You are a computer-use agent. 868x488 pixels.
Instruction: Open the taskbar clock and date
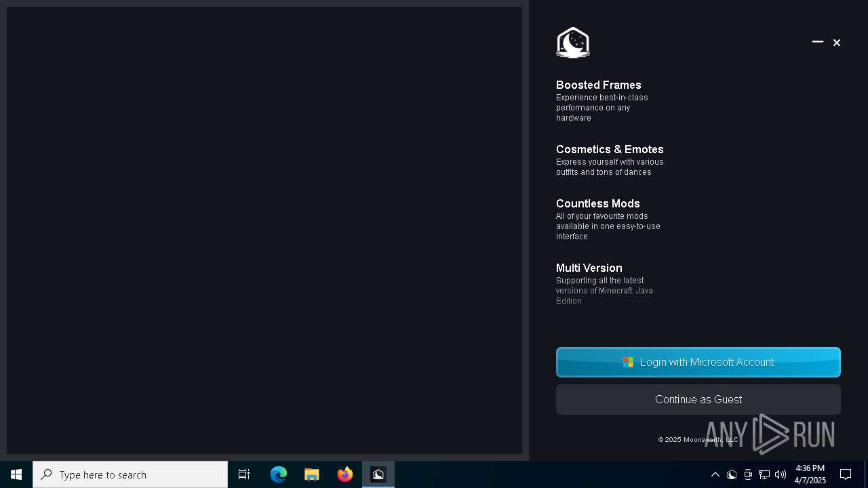pyautogui.click(x=810, y=474)
